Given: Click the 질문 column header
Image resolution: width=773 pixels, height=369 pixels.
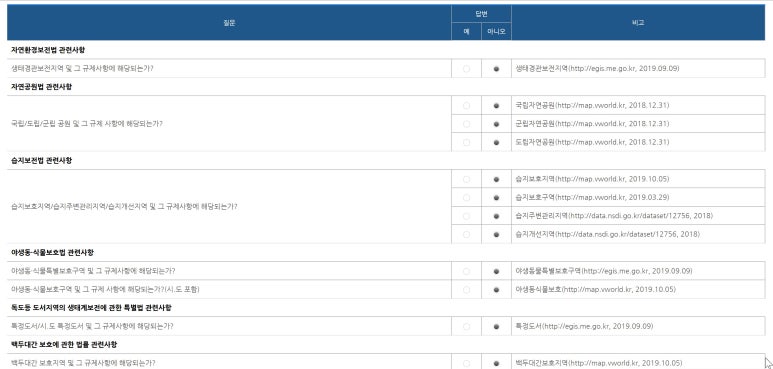Looking at the screenshot, I should pos(229,23).
